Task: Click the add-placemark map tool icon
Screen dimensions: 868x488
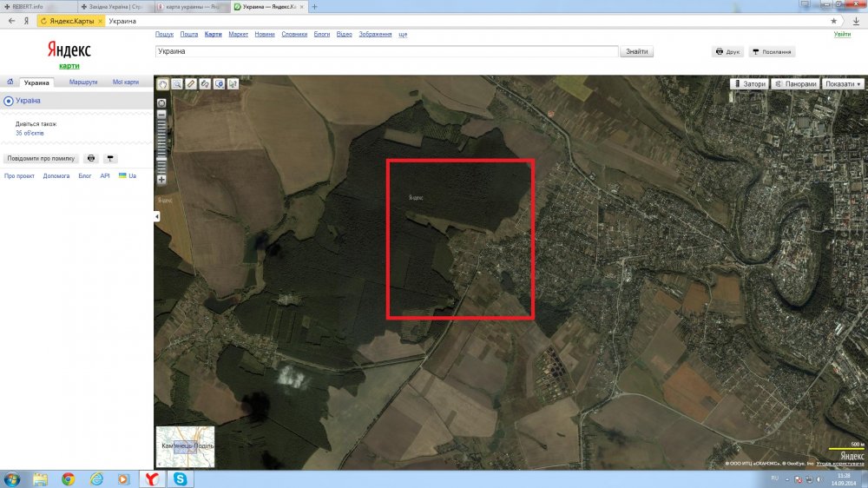Action: [x=220, y=83]
